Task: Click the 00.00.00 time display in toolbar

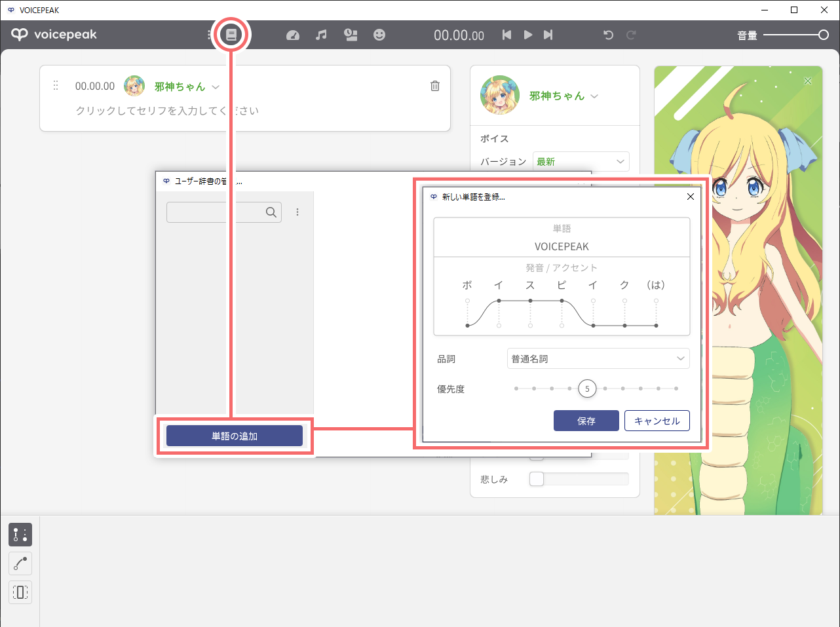Action: coord(459,35)
